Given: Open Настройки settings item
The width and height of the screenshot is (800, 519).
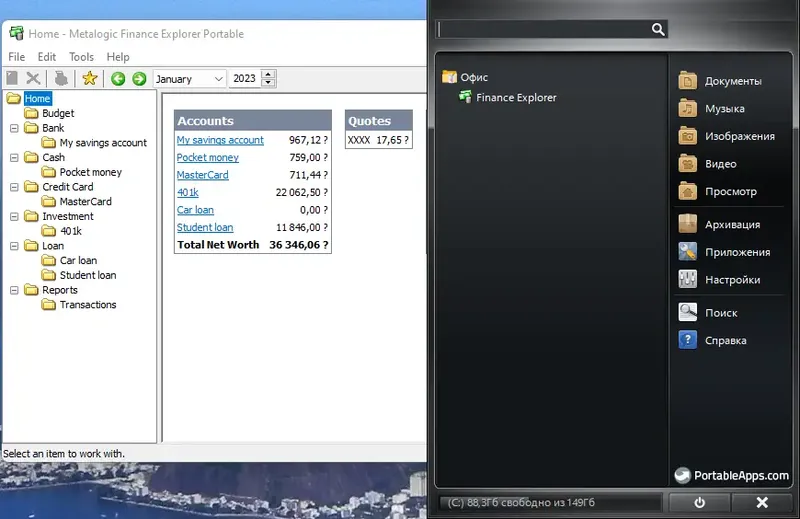Looking at the screenshot, I should point(719,280).
